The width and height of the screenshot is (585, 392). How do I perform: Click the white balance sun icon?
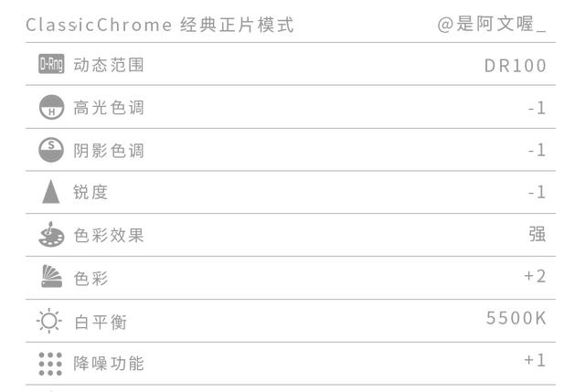(x=51, y=321)
